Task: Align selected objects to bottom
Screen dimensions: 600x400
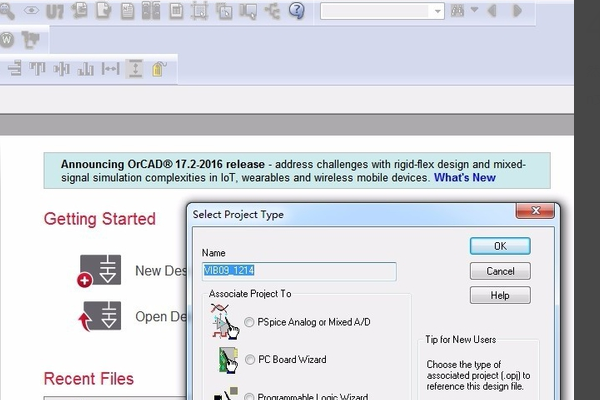Action: click(86, 69)
